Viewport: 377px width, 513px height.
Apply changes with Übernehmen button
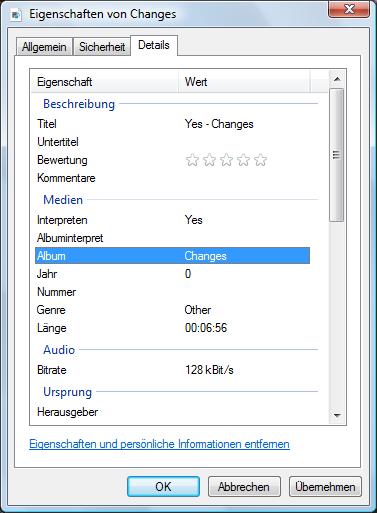click(x=325, y=487)
